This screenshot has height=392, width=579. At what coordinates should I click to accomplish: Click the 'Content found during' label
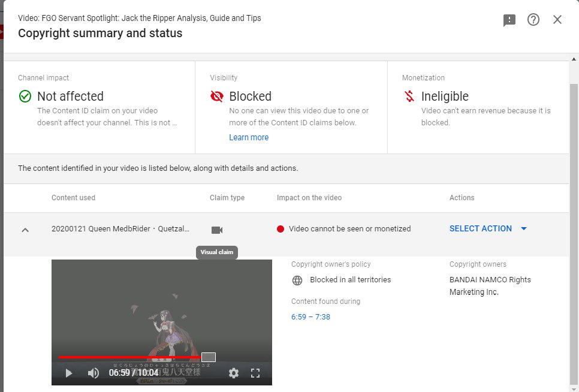pos(325,301)
